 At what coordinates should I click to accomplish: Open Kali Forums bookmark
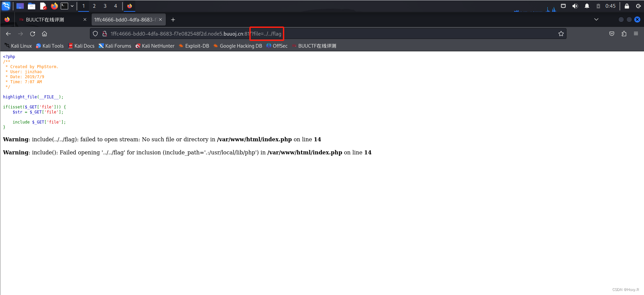tap(115, 46)
